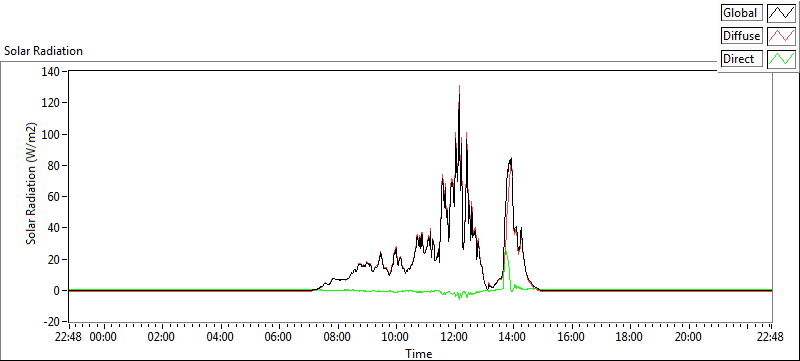
Task: Click the Solar Radiation (W/m2) axis label
Action: click(32, 184)
